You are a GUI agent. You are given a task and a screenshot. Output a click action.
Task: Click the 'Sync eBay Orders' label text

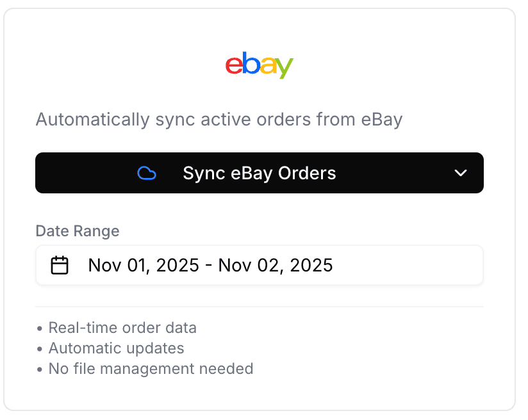(x=259, y=173)
